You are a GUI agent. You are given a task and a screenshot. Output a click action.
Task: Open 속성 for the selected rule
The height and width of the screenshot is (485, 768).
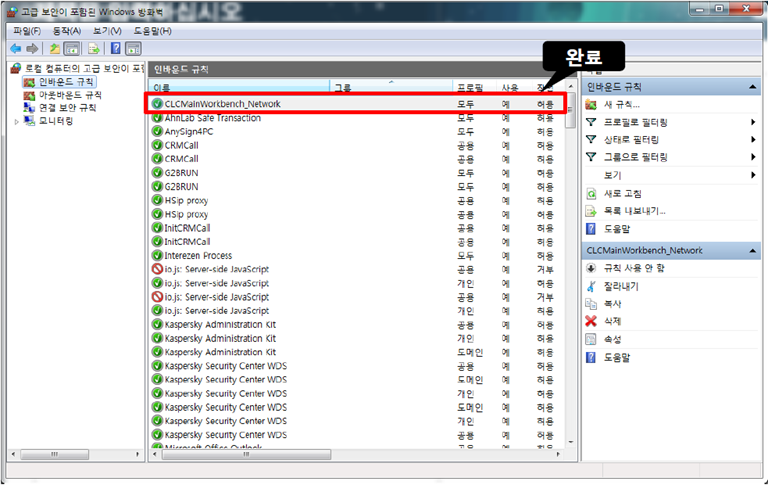coord(612,339)
